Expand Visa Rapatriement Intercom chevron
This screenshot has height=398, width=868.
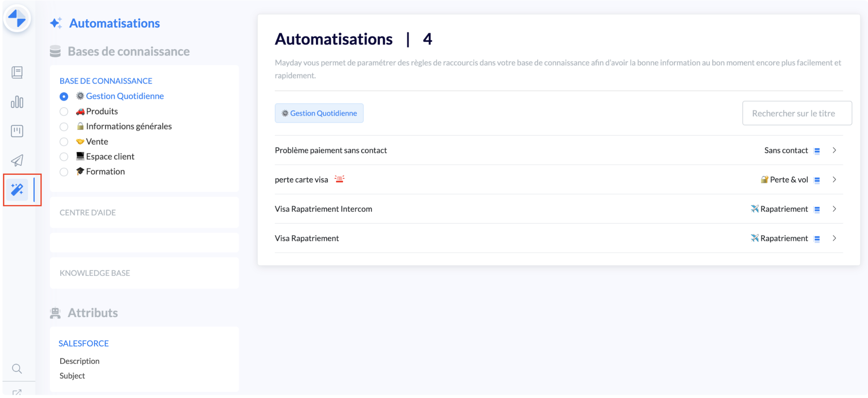(x=834, y=209)
